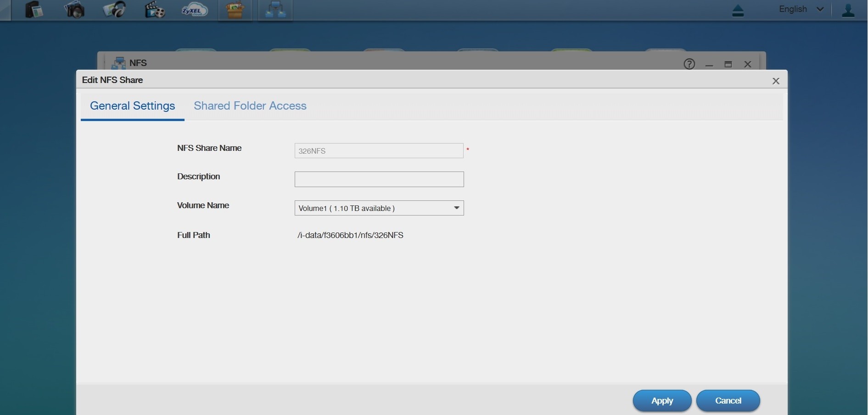The width and height of the screenshot is (868, 415).
Task: Open the Music app headphones icon
Action: (114, 10)
